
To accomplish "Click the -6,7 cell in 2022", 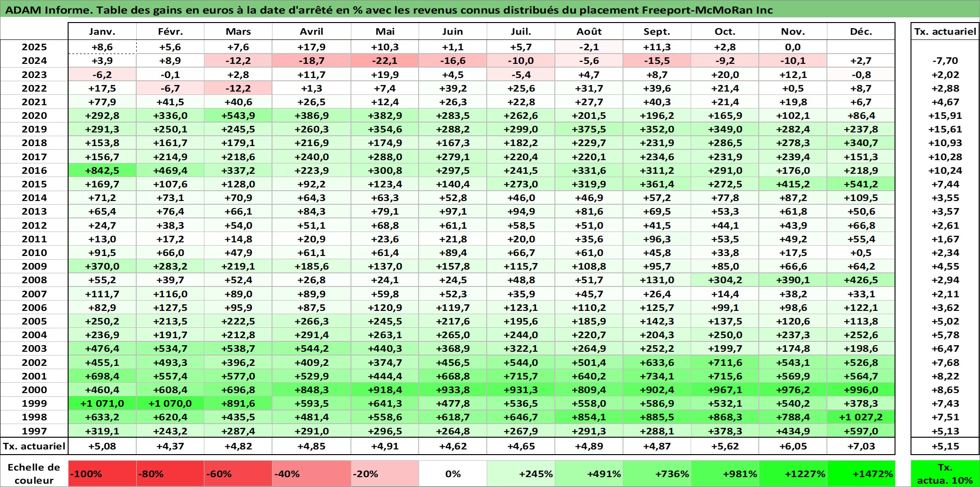I will (x=170, y=88).
